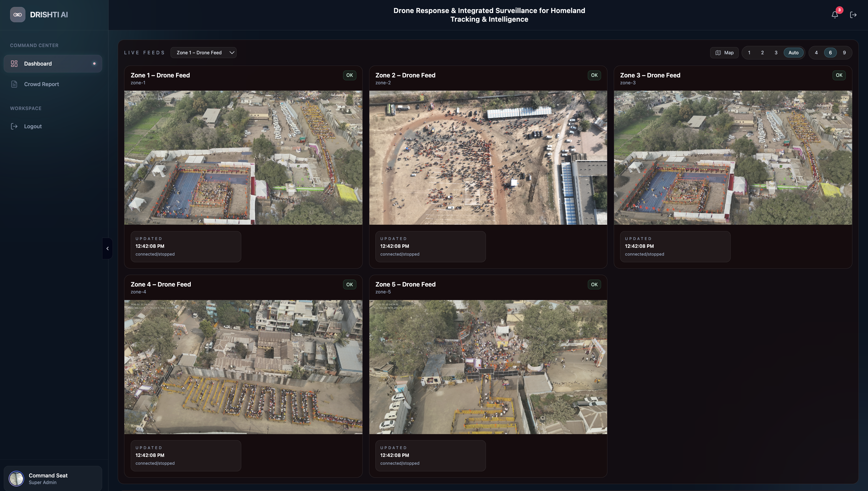Open the Crowd Report menu item
This screenshot has width=868, height=491.
(x=42, y=84)
